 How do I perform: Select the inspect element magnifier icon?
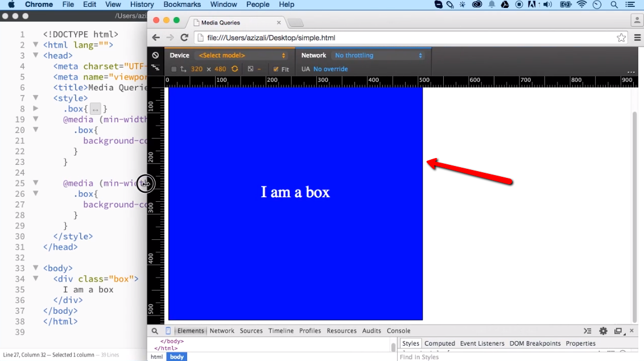154,330
